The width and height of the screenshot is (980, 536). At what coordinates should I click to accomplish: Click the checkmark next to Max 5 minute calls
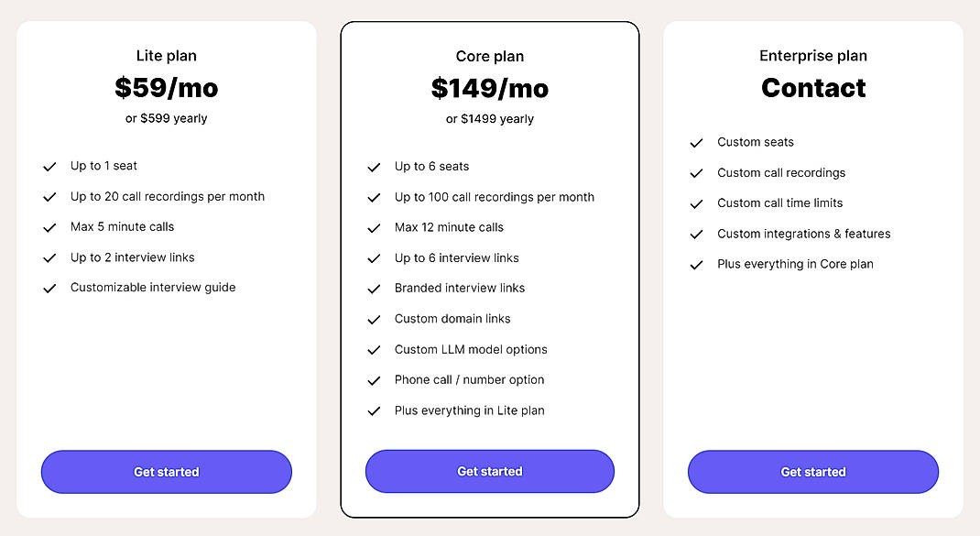click(50, 226)
